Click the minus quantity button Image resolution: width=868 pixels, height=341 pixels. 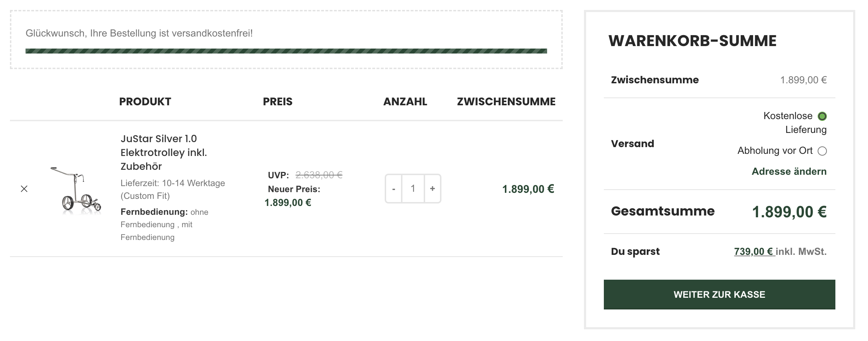394,189
